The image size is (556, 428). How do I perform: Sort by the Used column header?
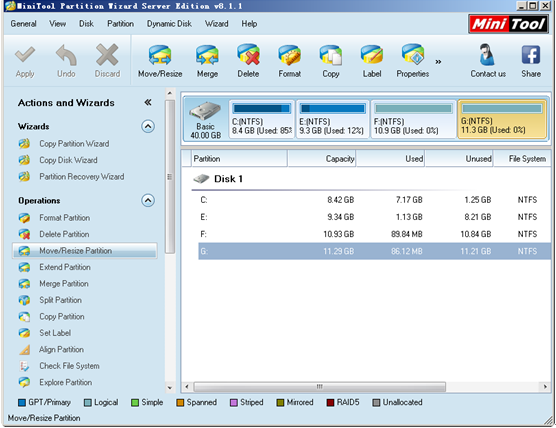[x=390, y=159]
